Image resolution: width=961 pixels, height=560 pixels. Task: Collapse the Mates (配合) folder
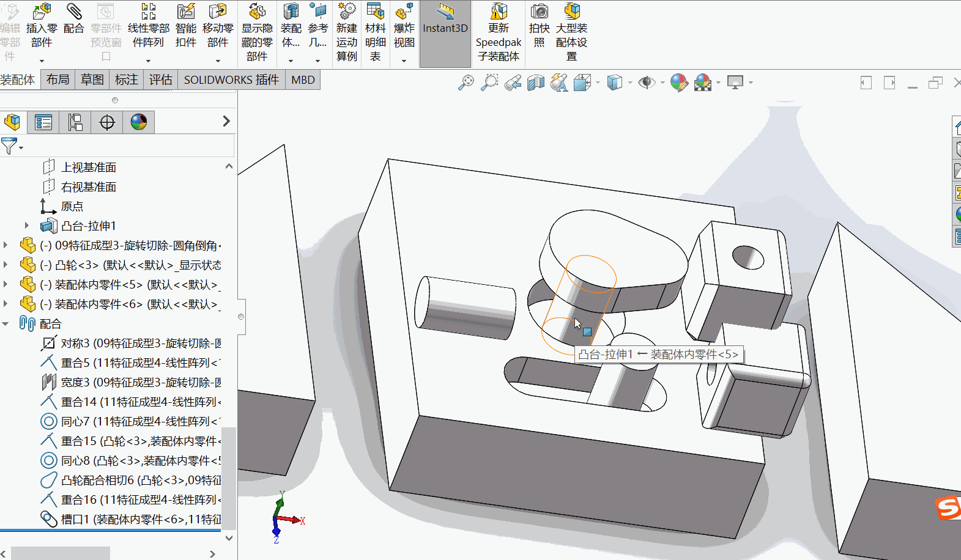coord(6,323)
